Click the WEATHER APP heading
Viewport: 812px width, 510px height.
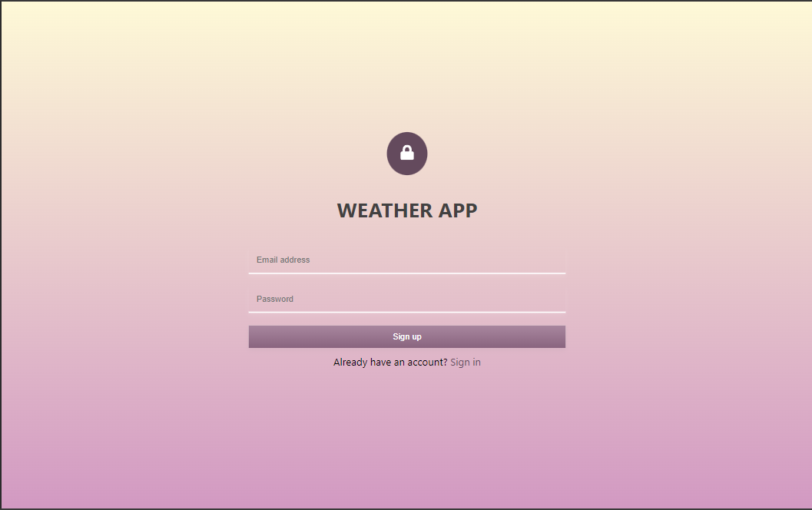click(x=407, y=210)
